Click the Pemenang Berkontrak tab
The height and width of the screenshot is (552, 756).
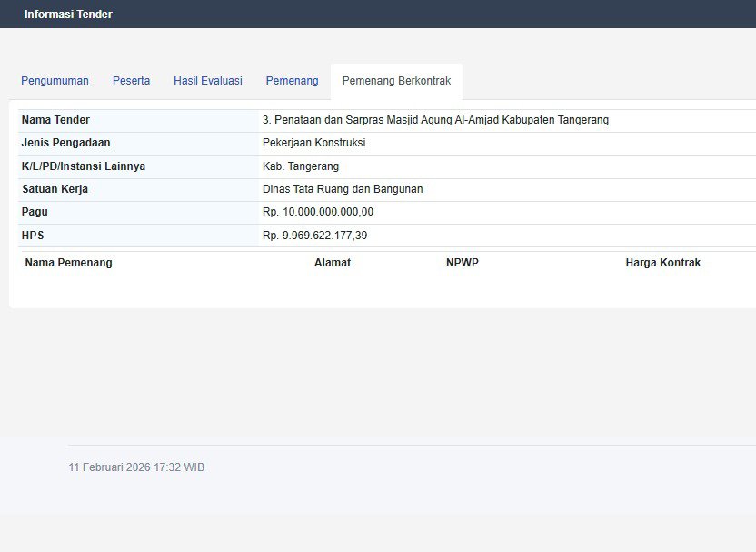pyautogui.click(x=396, y=81)
